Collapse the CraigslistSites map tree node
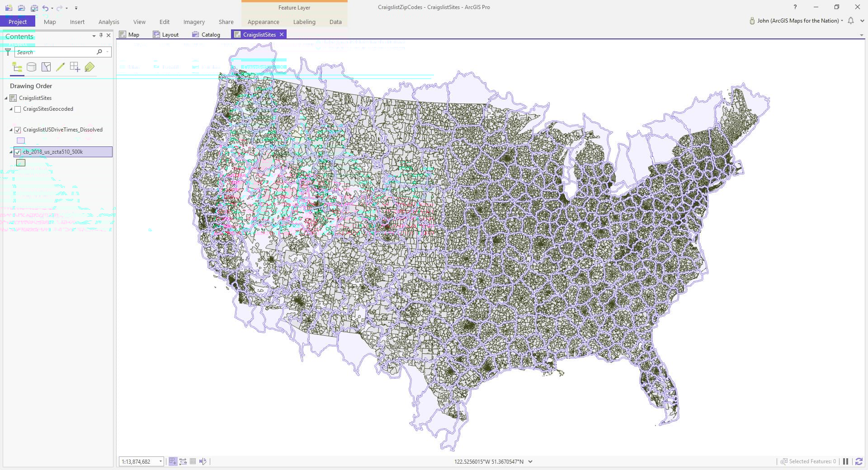 click(x=6, y=98)
